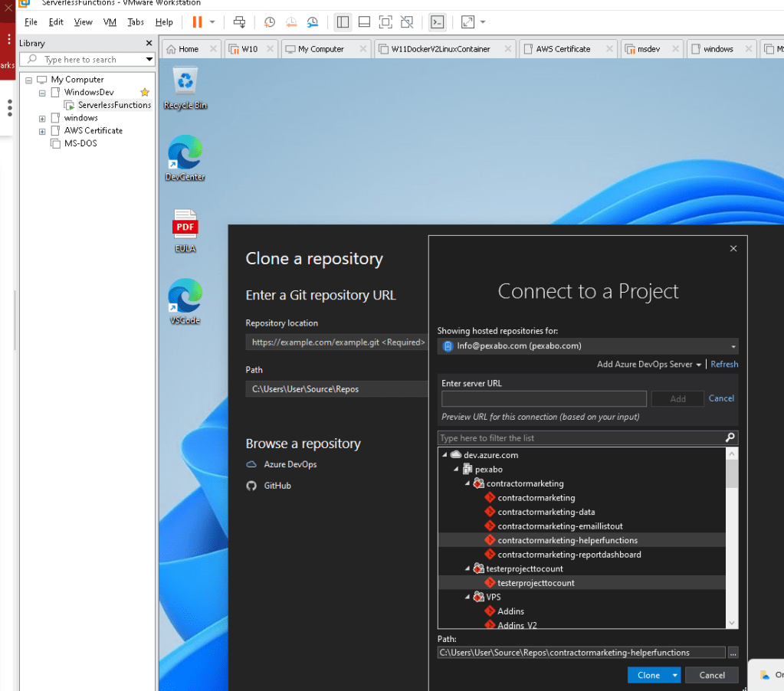
Task: Collapse the VPS project node
Action: coord(467,597)
